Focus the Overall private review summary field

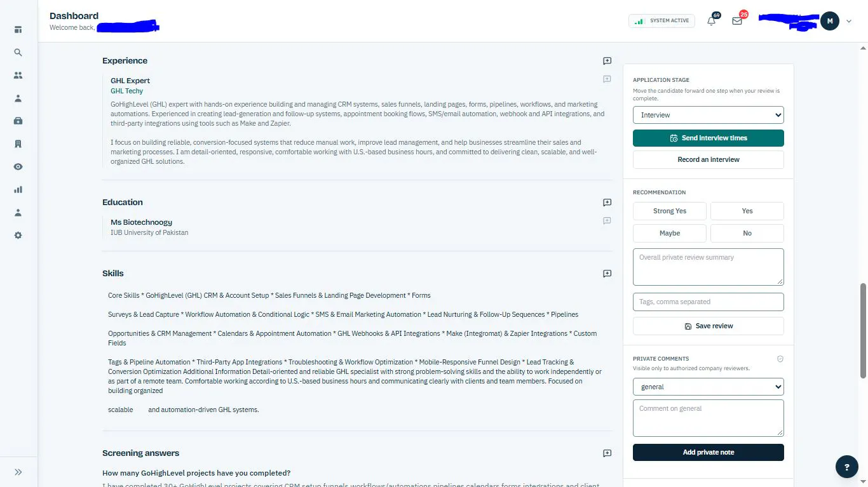click(708, 267)
